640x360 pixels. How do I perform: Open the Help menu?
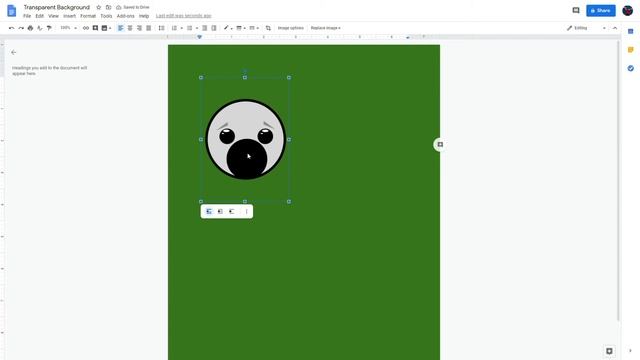click(x=144, y=16)
